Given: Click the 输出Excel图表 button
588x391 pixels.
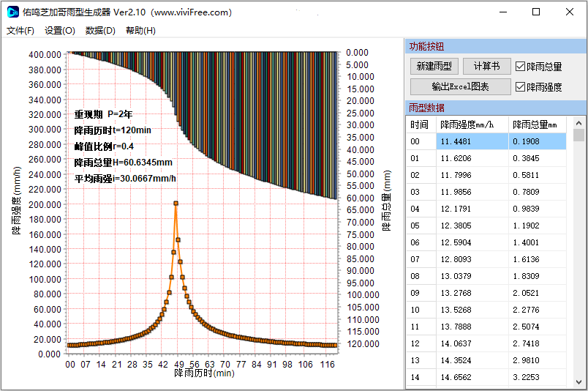Looking at the screenshot, I should [460, 86].
